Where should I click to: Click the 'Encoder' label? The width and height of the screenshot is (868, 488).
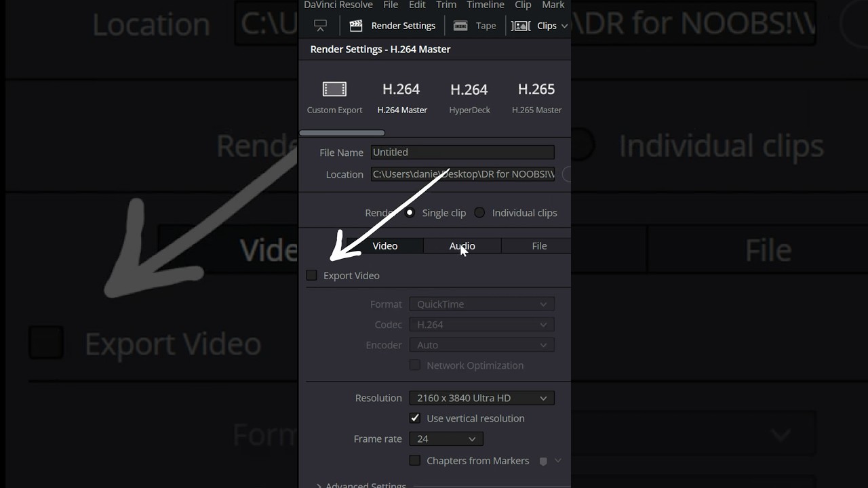384,345
